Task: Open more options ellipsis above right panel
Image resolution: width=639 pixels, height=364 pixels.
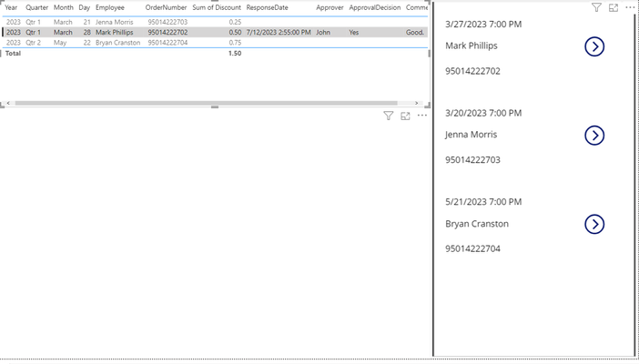Action: pos(630,7)
